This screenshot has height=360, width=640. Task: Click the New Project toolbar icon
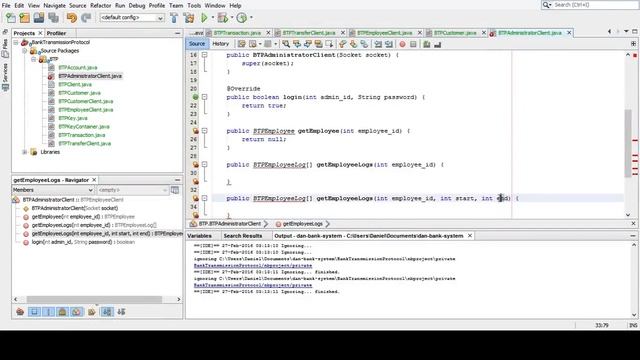click(x=24, y=18)
